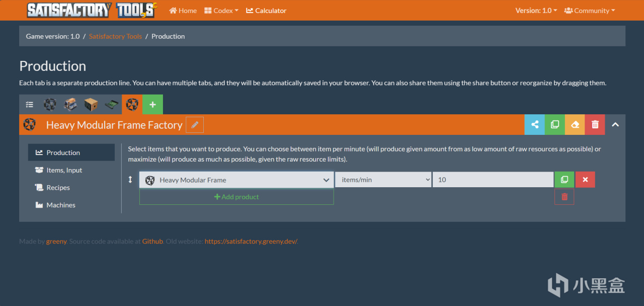
Task: Open the Github link in footer
Action: [152, 241]
